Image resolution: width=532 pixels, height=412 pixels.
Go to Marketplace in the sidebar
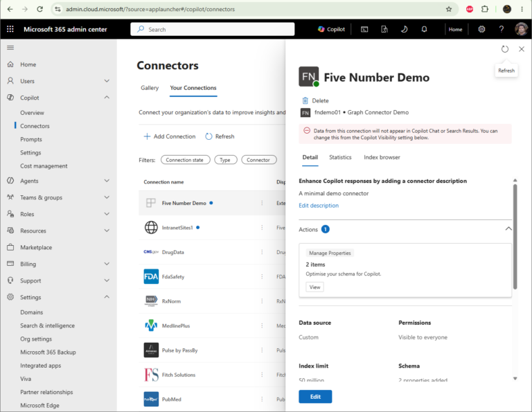click(36, 247)
